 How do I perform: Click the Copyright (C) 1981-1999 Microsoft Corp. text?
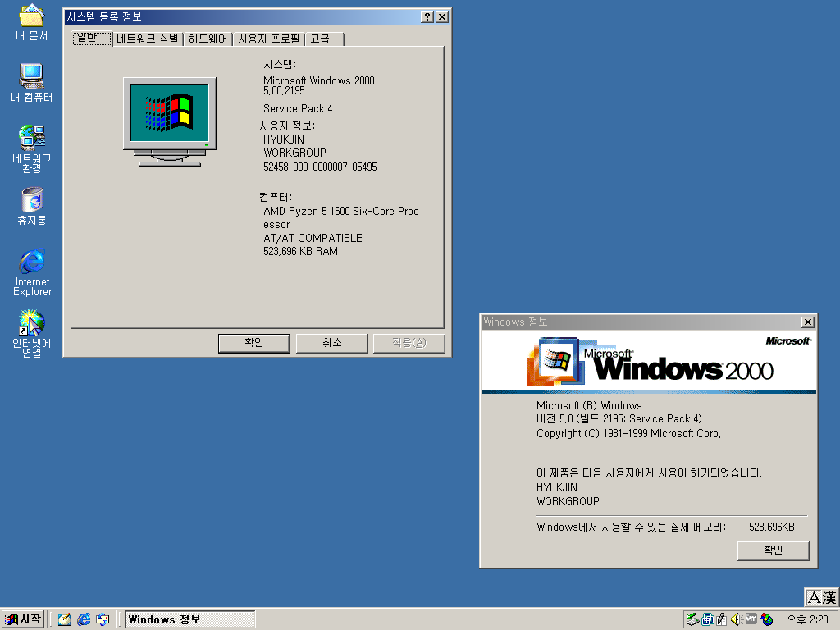coord(629,433)
